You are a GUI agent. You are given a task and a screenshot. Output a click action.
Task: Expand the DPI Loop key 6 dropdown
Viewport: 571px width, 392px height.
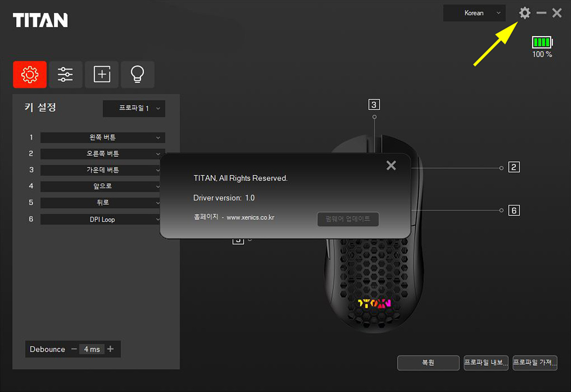(x=103, y=219)
